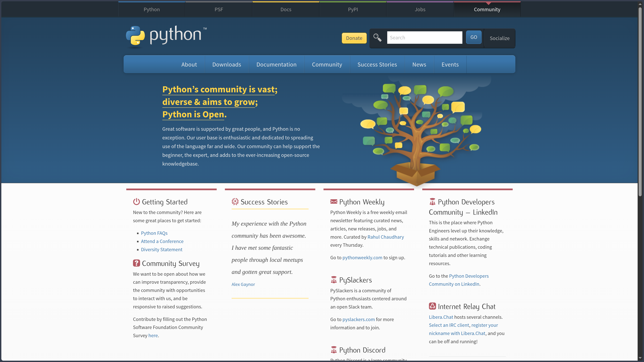Screen dimensions: 644x362
Task: Open the Success Stories navigation menu
Action: 377,65
